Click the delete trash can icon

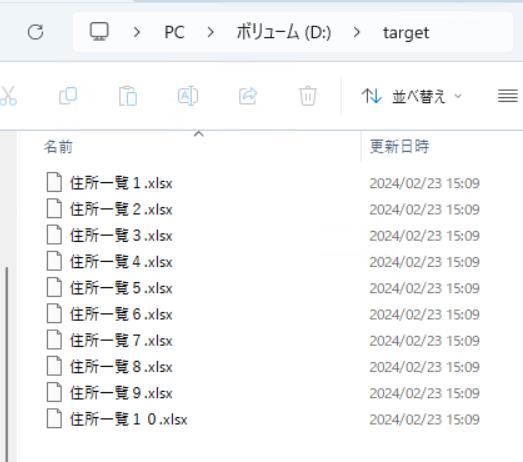(x=308, y=96)
